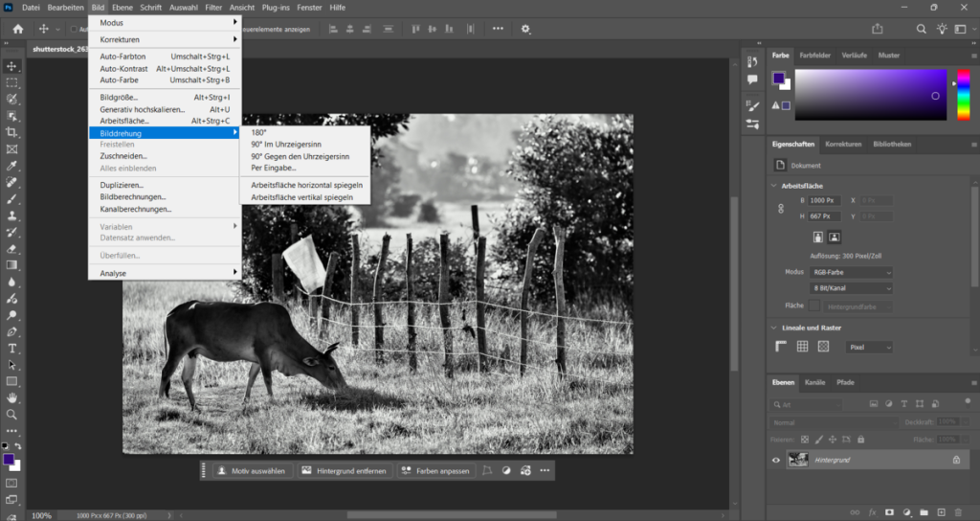The height and width of the screenshot is (521, 980).
Task: Toggle the grid icon in Lineale und Raster
Action: tap(803, 347)
